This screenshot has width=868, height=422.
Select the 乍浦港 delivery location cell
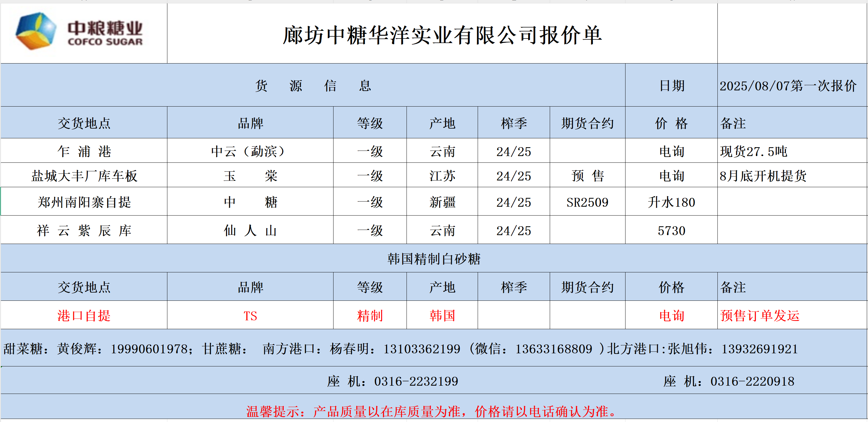(x=84, y=151)
